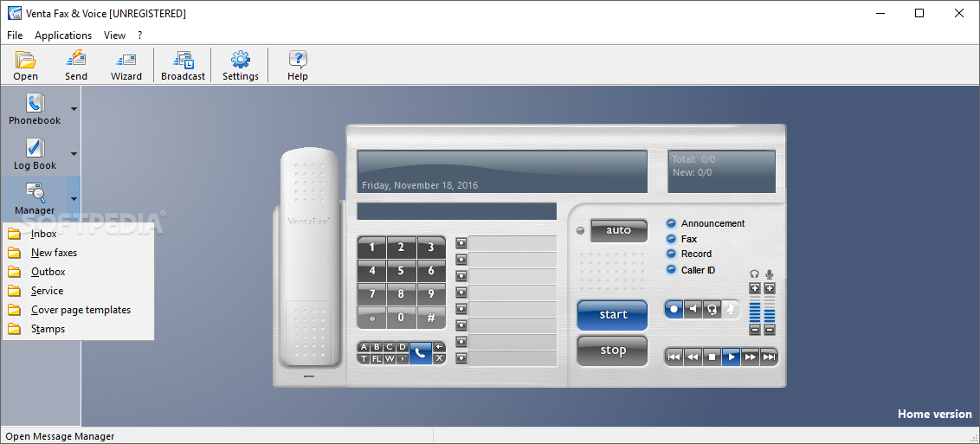Click keypad digit 9
Image resolution: width=980 pixels, height=444 pixels.
point(431,294)
